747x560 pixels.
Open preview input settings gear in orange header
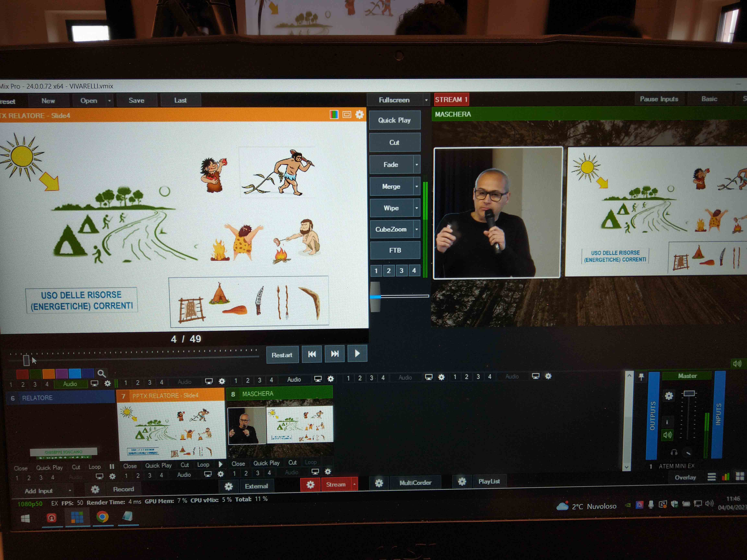(360, 115)
